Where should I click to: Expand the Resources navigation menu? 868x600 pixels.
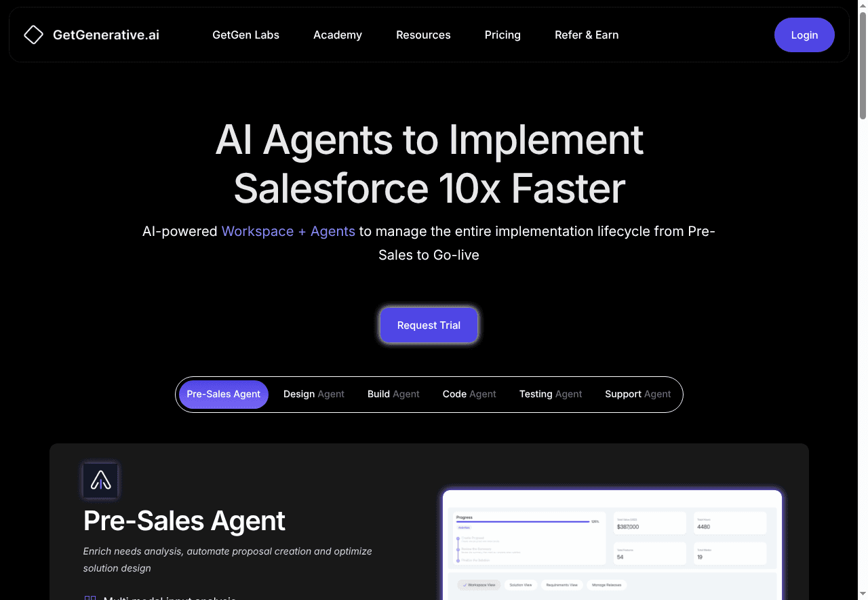coord(423,35)
